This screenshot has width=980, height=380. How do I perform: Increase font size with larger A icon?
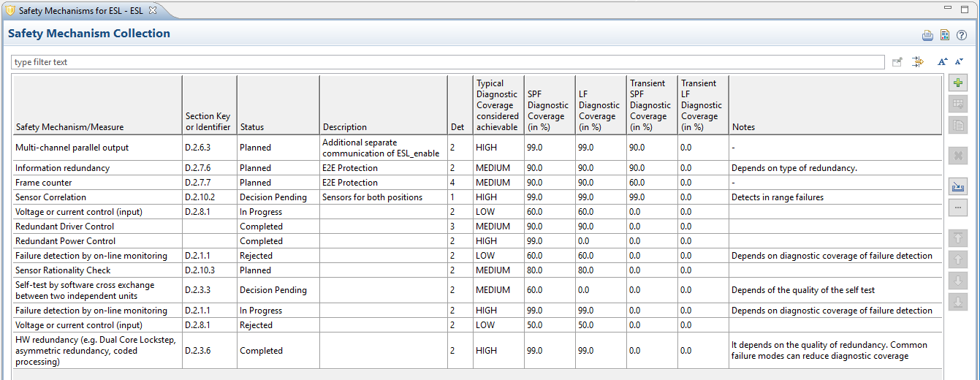943,62
